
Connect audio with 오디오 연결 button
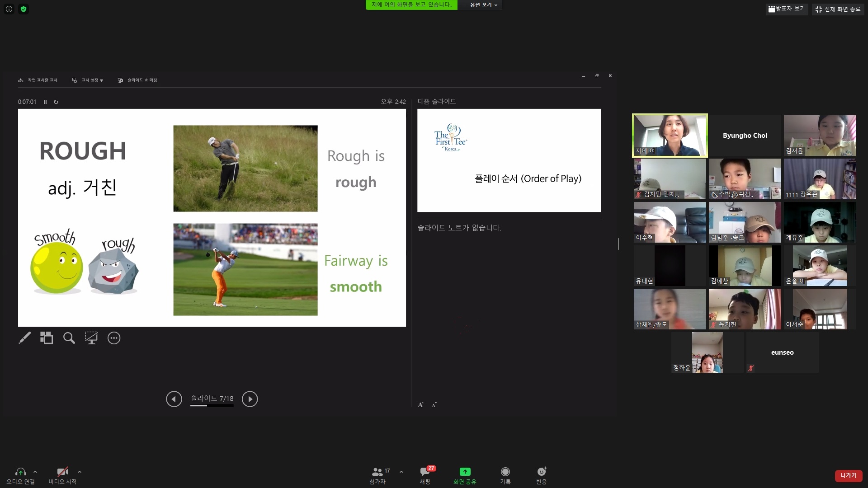pos(20,475)
